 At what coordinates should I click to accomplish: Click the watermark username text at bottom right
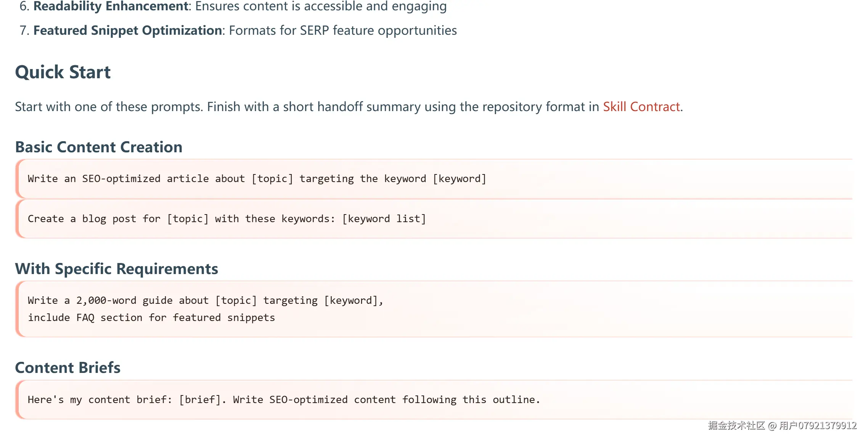click(817, 426)
